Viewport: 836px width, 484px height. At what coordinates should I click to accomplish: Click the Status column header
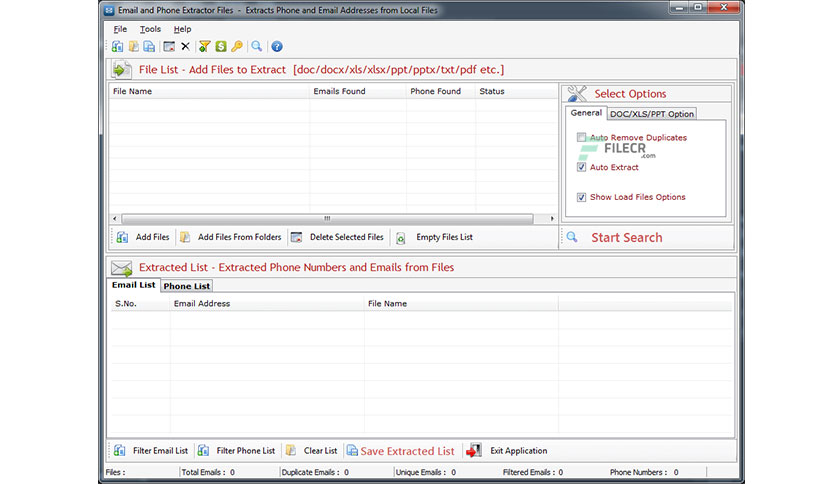tap(516, 91)
